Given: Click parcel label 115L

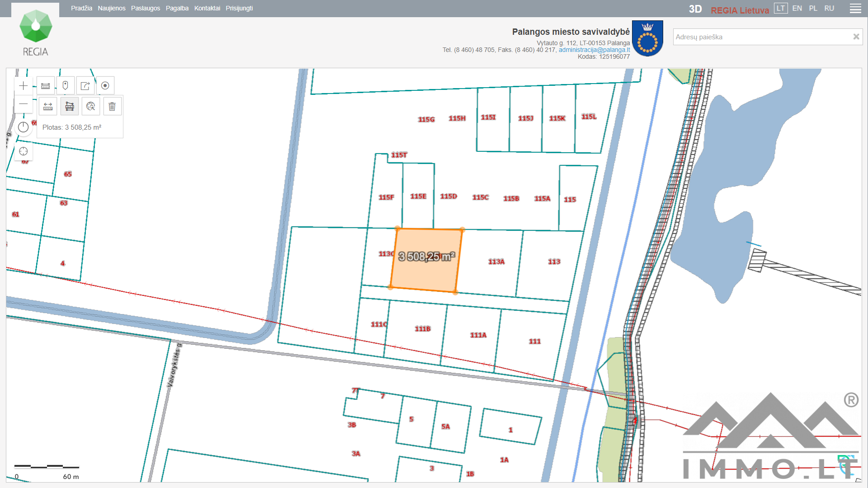Looking at the screenshot, I should (589, 117).
